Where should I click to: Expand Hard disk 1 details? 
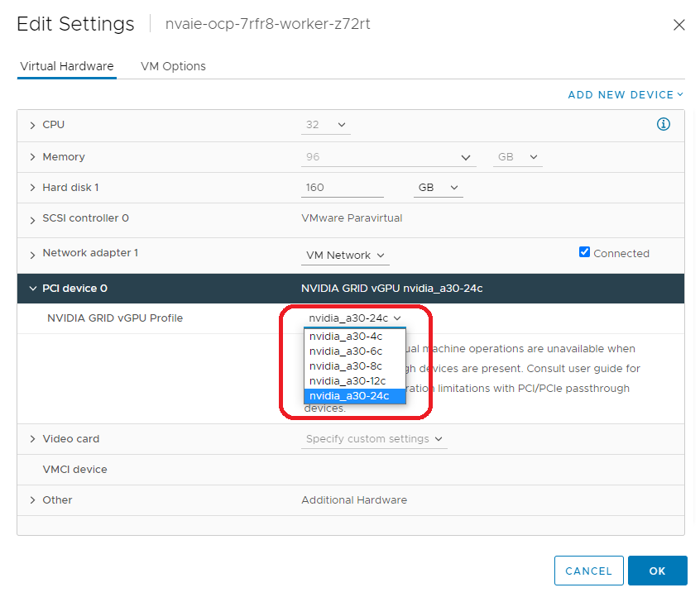pyautogui.click(x=33, y=188)
